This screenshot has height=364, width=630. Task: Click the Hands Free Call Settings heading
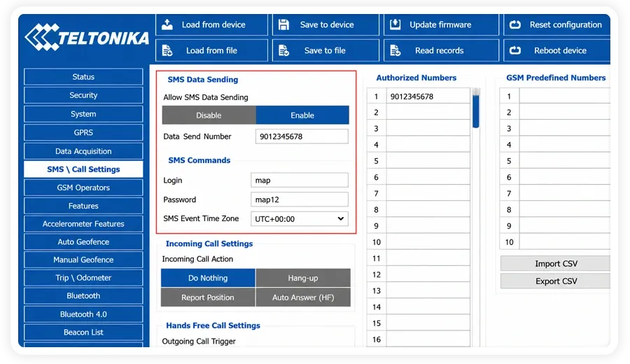(213, 325)
